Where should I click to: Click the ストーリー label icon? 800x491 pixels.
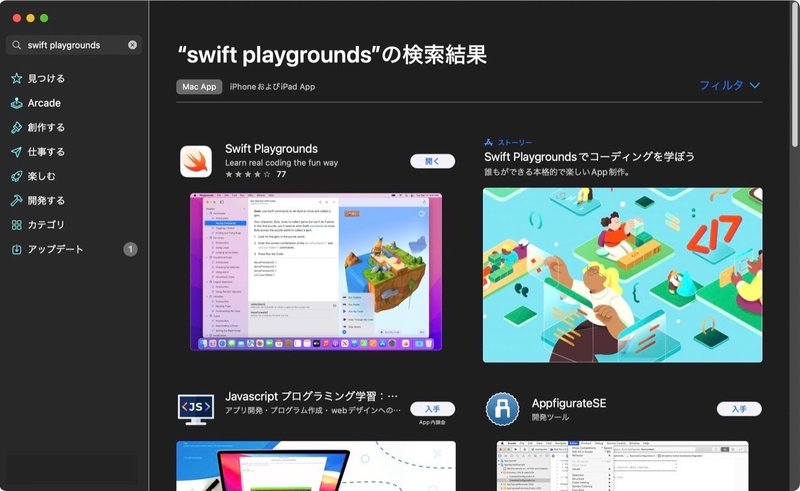point(488,142)
